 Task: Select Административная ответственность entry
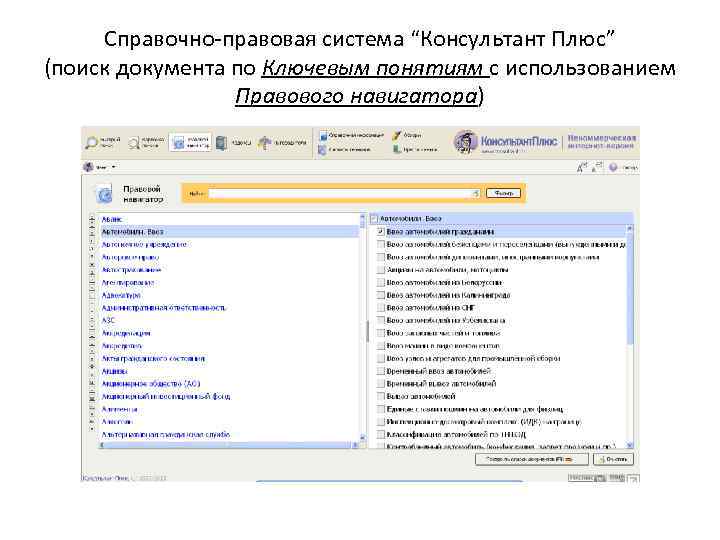pyautogui.click(x=164, y=308)
